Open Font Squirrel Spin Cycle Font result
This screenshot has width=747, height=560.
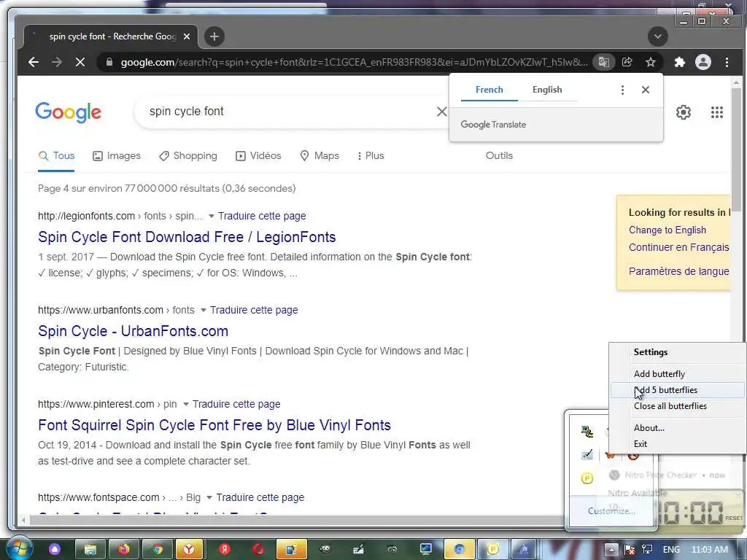tap(214, 425)
